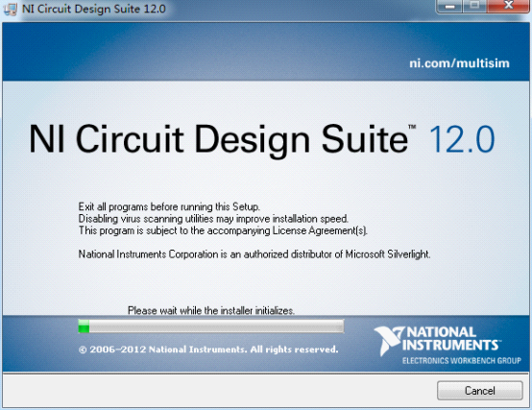The image size is (532, 410).
Task: Click the 2006–2012 copyright notice
Action: (208, 350)
